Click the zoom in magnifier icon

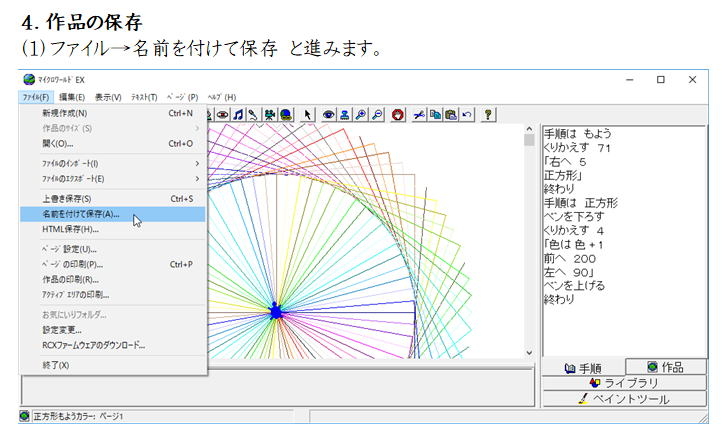tap(361, 115)
